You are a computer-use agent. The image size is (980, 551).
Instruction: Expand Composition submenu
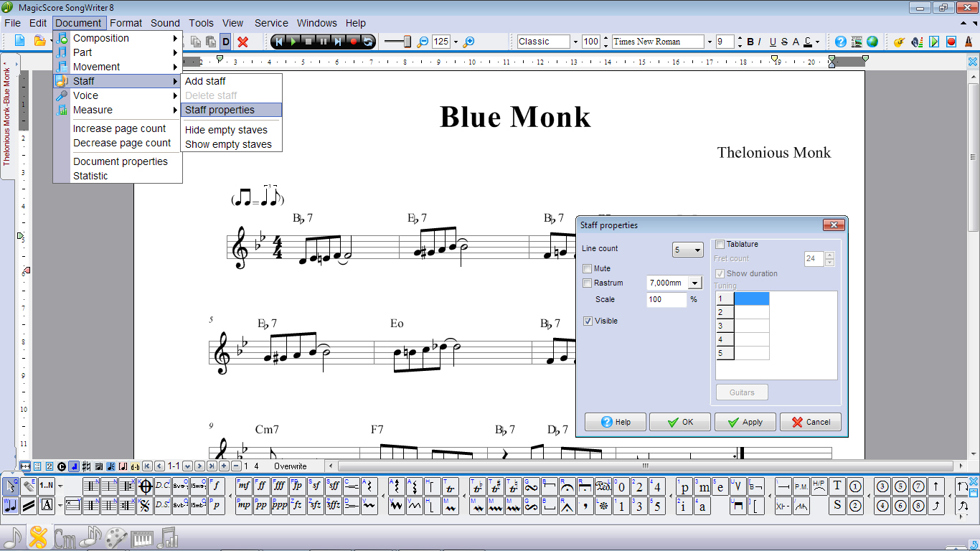[x=118, y=38]
